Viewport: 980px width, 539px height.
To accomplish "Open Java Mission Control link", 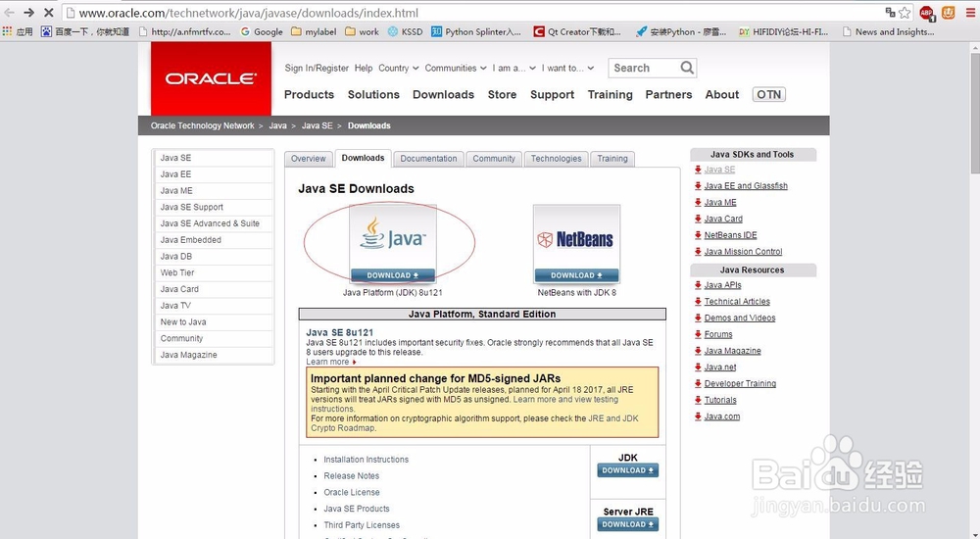I will coord(743,251).
